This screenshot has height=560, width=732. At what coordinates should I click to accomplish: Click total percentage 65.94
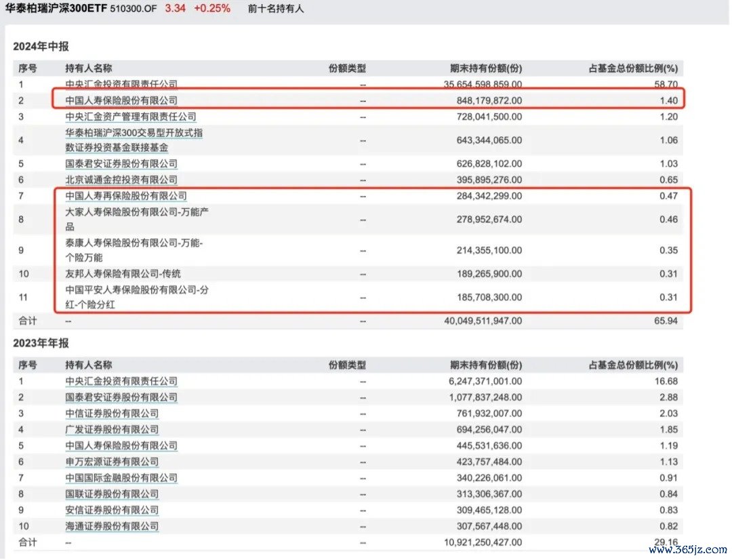[666, 321]
